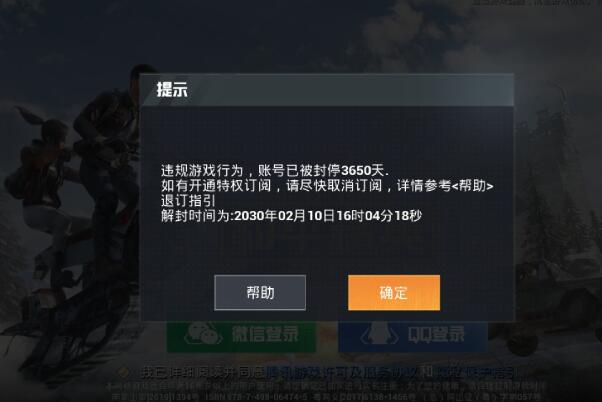Click the health advisory notice line at bottom
Image resolution: width=602 pixels, height=402 pixels.
(326, 385)
